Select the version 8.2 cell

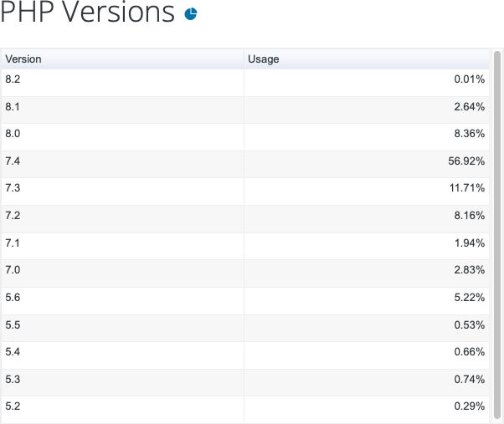(122, 83)
